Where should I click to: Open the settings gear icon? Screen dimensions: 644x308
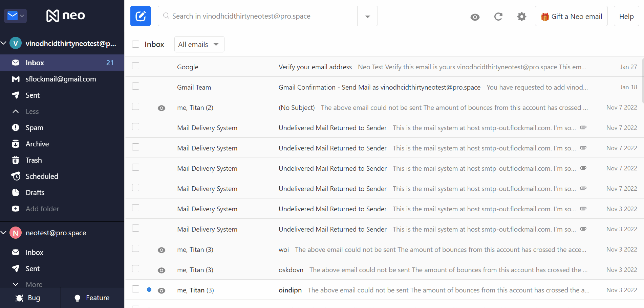[521, 16]
